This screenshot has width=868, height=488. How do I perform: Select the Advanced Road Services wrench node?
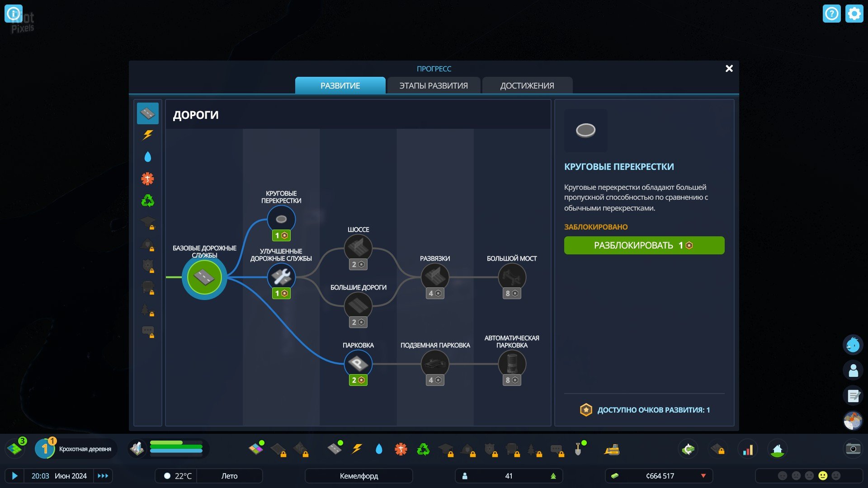(x=281, y=277)
